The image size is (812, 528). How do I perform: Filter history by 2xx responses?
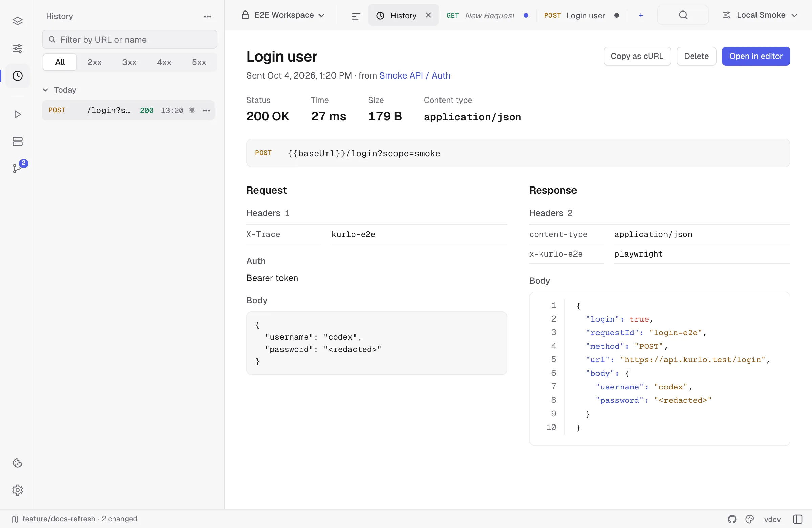coord(94,62)
